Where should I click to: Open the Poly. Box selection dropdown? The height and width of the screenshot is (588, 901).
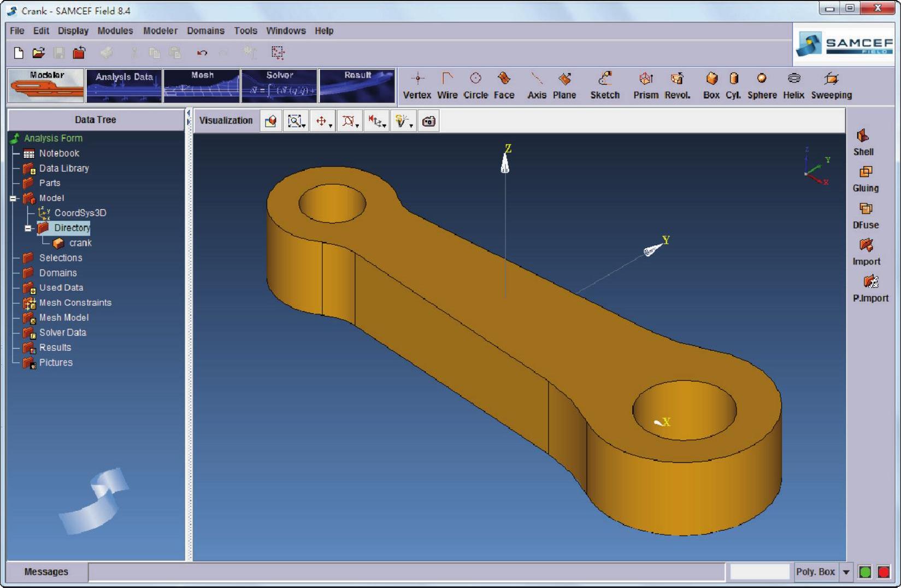click(846, 572)
